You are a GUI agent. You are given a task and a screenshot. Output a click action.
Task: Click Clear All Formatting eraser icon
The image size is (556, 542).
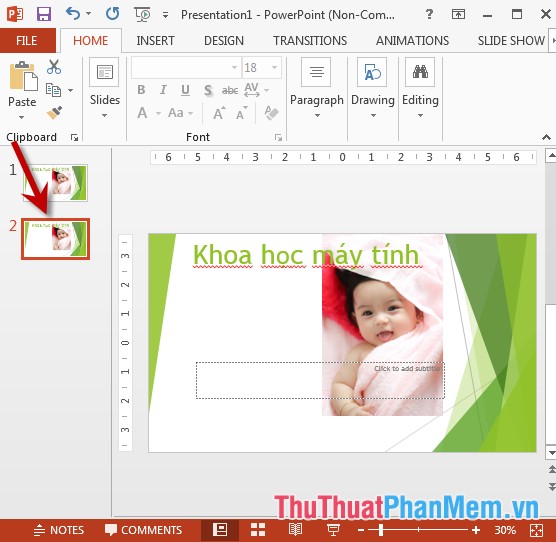pyautogui.click(x=272, y=113)
